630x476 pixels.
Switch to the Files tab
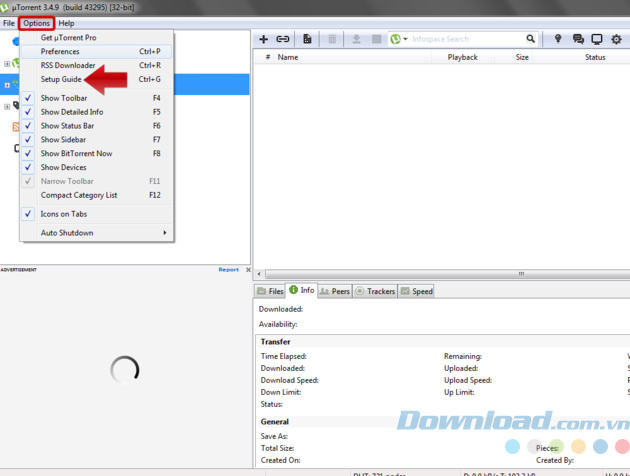point(270,291)
